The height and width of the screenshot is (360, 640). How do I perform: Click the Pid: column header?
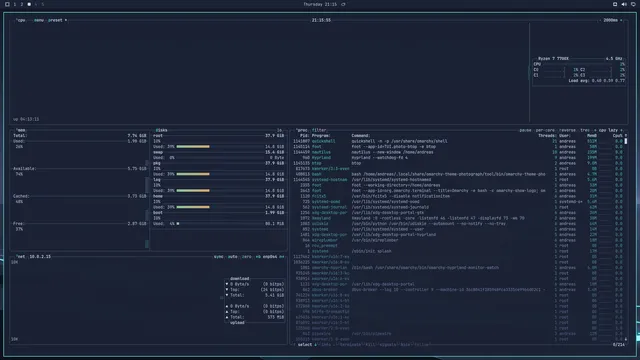coord(304,136)
